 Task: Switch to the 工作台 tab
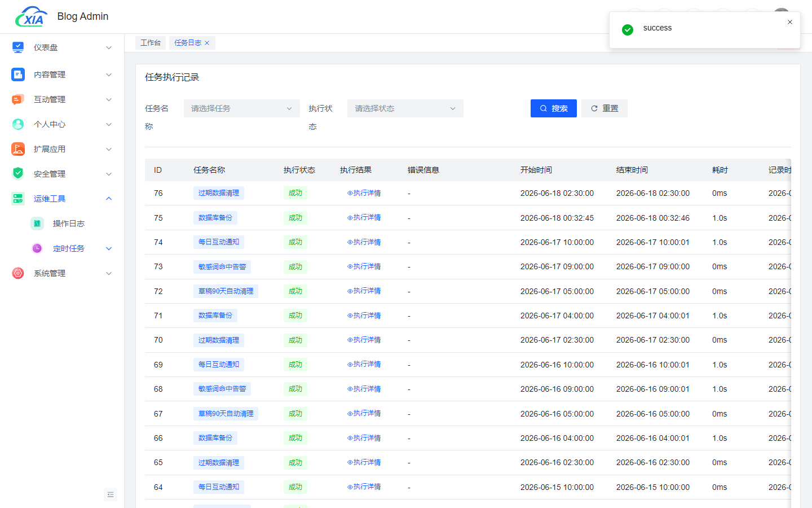[x=151, y=43]
